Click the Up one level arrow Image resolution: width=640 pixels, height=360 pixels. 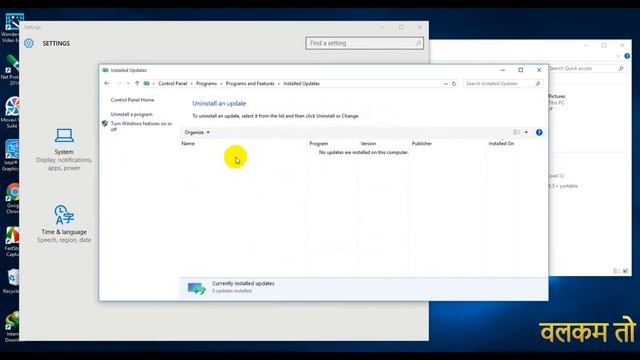point(137,83)
